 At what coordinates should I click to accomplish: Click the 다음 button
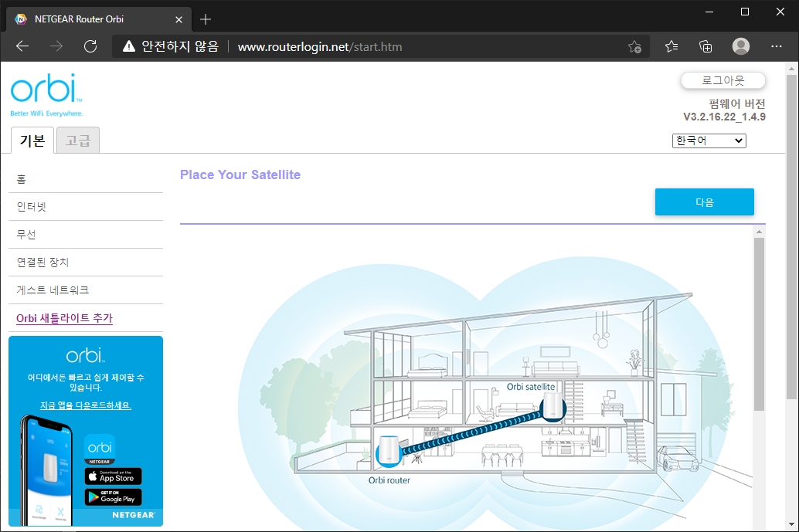point(704,202)
